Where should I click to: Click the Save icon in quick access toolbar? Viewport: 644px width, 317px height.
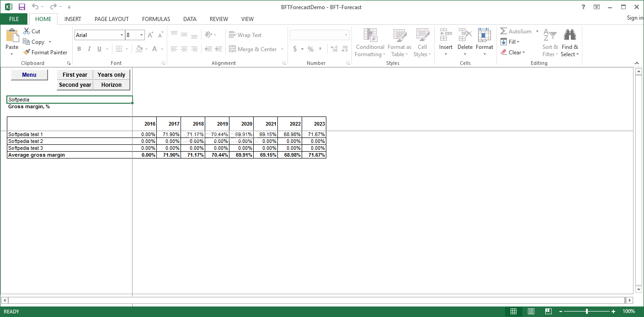pyautogui.click(x=22, y=7)
